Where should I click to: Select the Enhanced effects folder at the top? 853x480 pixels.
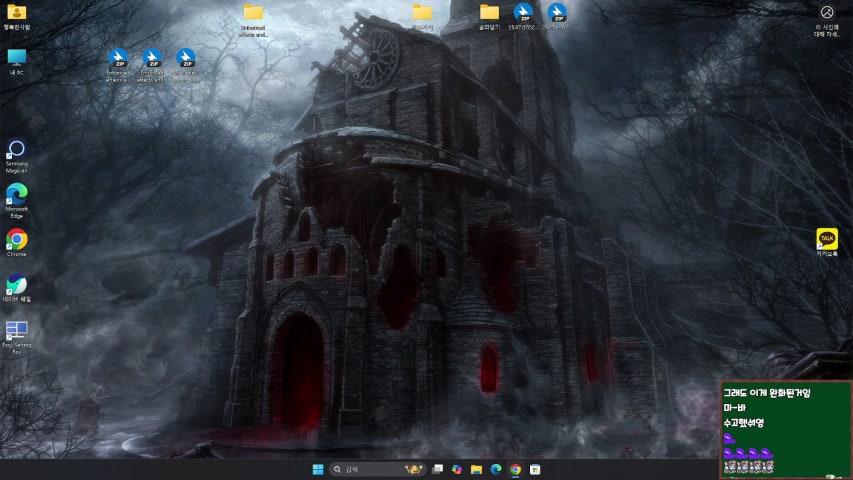[x=253, y=21]
